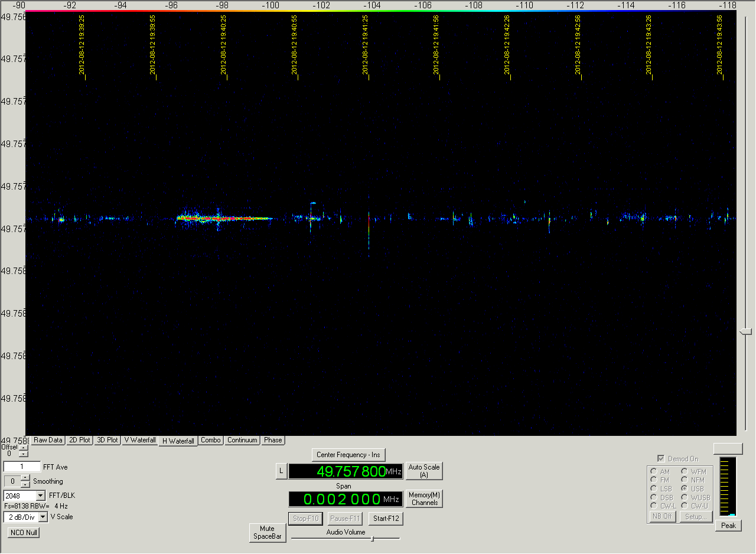This screenshot has width=756, height=554.
Task: Click the Center Frequency - Ins button
Action: pyautogui.click(x=348, y=455)
